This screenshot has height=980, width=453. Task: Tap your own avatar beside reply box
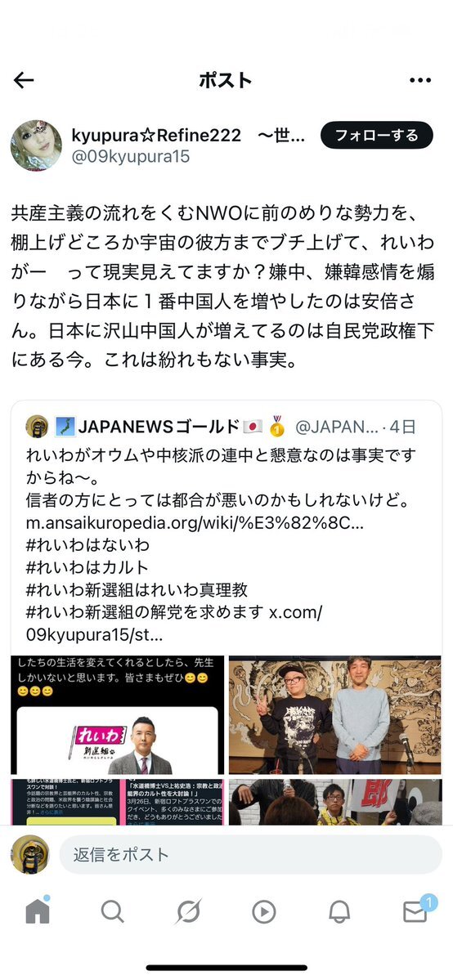pos(30,854)
